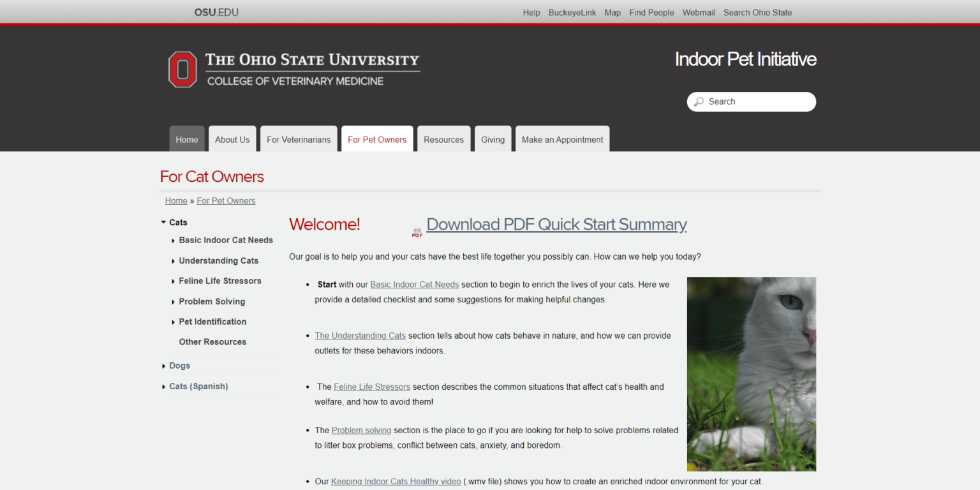Open the white cat photo
This screenshot has width=980, height=490.
(751, 373)
